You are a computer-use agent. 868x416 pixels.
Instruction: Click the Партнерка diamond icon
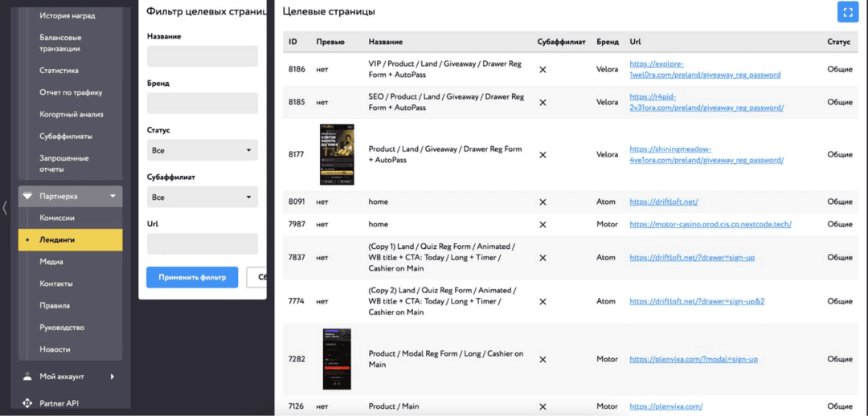(x=27, y=196)
